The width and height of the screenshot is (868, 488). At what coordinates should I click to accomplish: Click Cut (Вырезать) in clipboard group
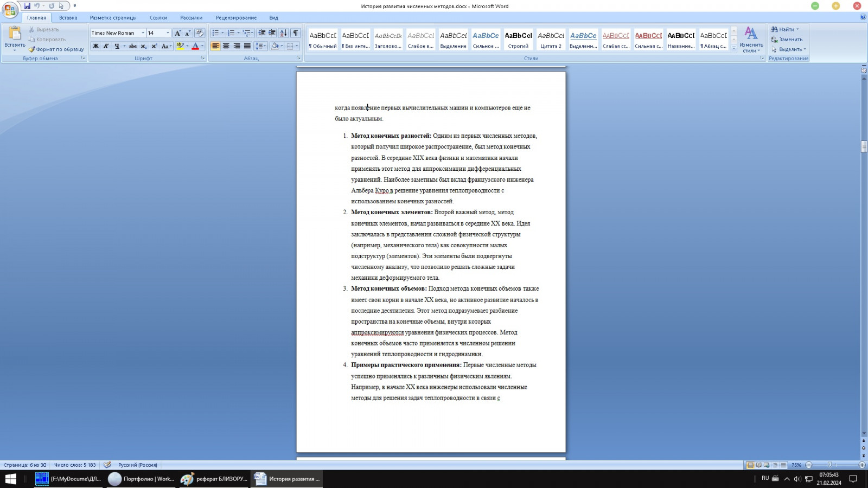pyautogui.click(x=43, y=30)
